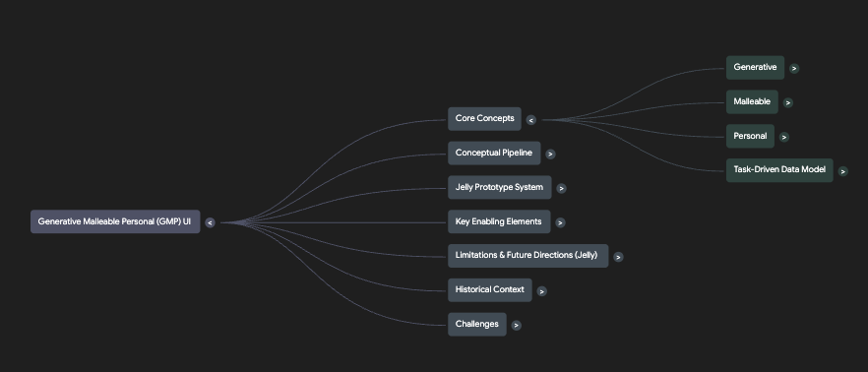Select the Personal leaf node

750,136
